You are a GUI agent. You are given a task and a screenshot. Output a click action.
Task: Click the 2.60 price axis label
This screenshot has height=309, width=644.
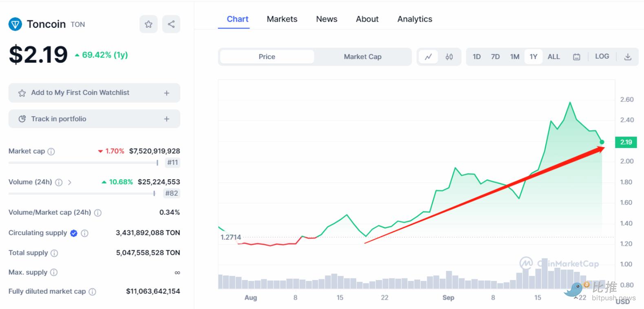pos(627,99)
